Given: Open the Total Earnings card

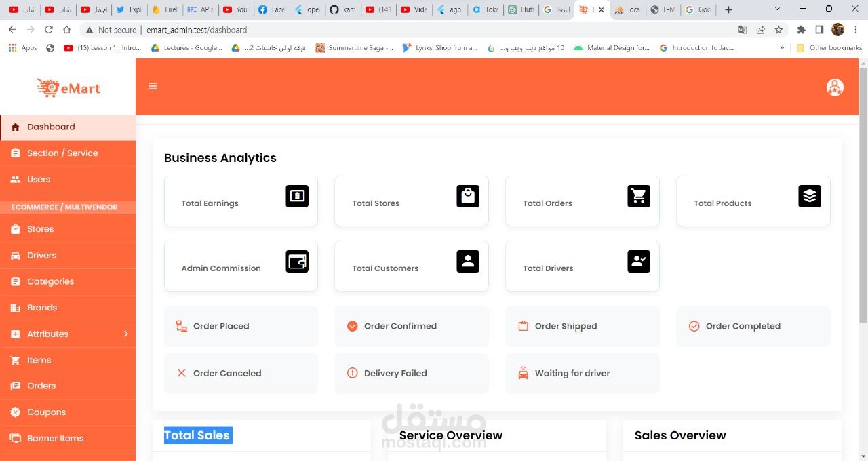Looking at the screenshot, I should click(x=241, y=201).
